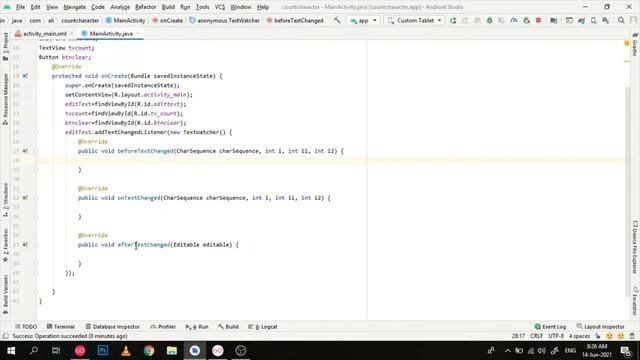
Task: Open the TODO tool window
Action: click(x=26, y=327)
